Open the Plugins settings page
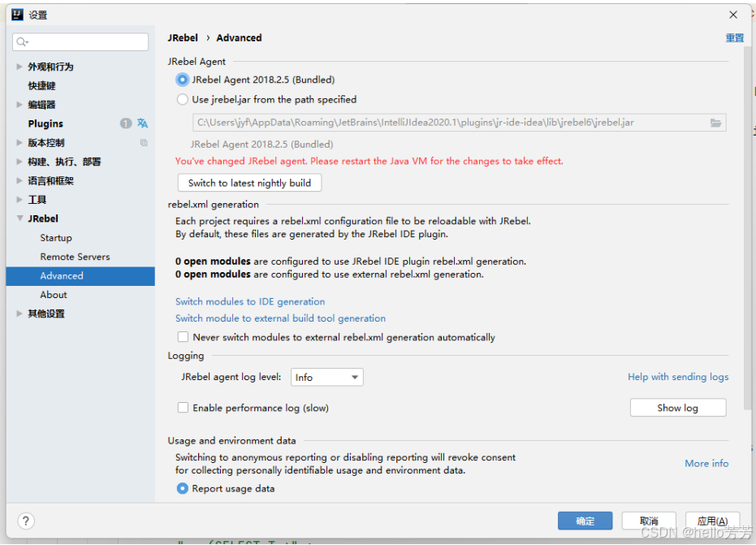This screenshot has width=756, height=545. pos(45,123)
